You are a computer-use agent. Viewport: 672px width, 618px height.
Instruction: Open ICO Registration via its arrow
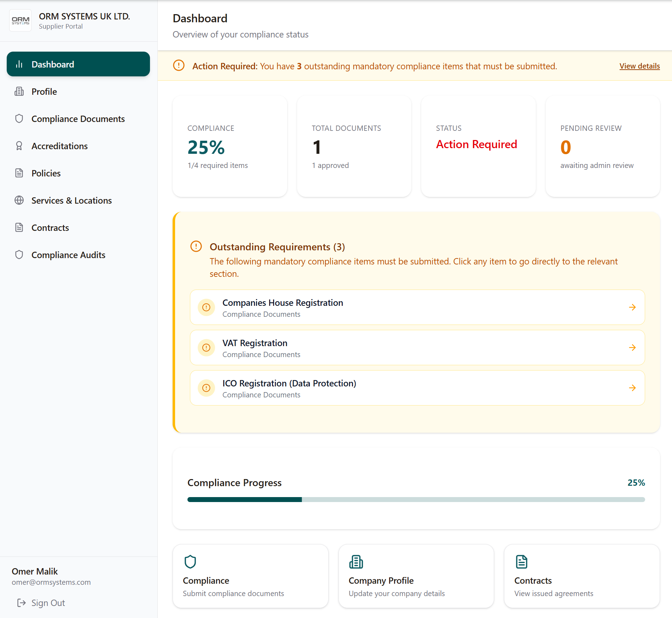point(632,388)
